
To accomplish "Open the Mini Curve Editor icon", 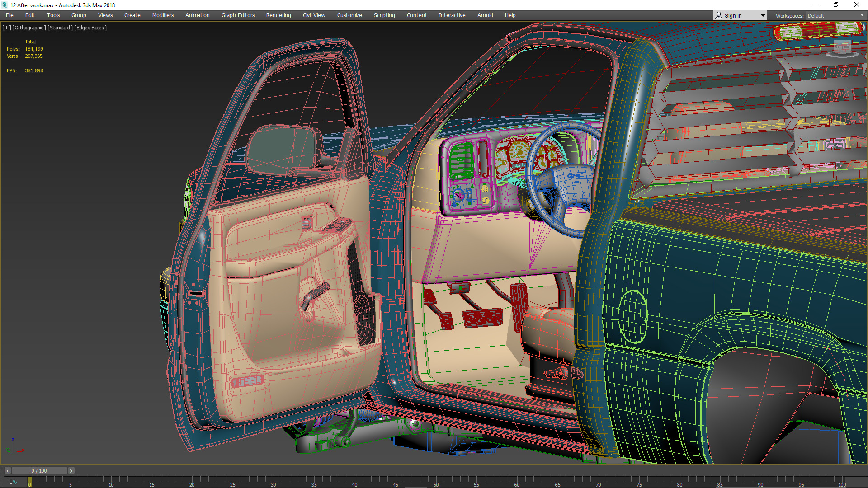I will 14,482.
